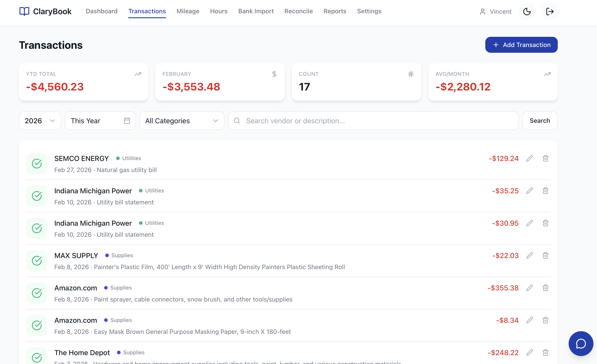Viewport: 597px width, 364px height.
Task: Open the chat support bubble
Action: click(x=581, y=343)
